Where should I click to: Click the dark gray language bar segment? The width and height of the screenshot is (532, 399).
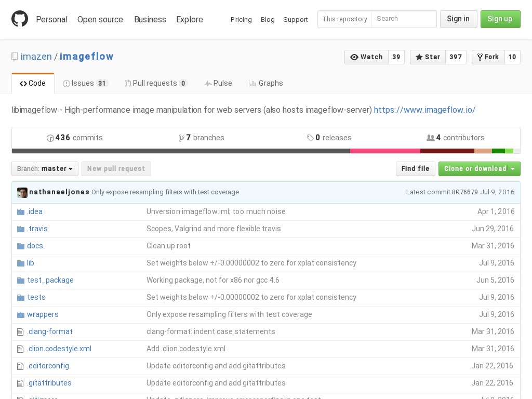(x=181, y=151)
